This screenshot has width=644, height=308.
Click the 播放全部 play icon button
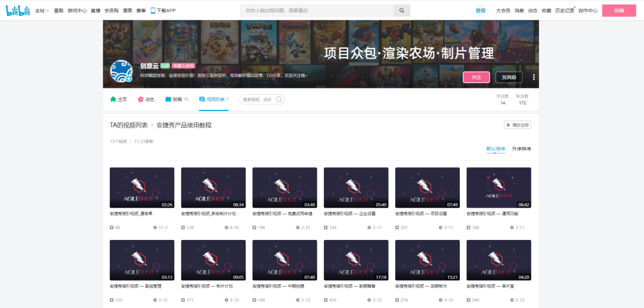pyautogui.click(x=517, y=125)
